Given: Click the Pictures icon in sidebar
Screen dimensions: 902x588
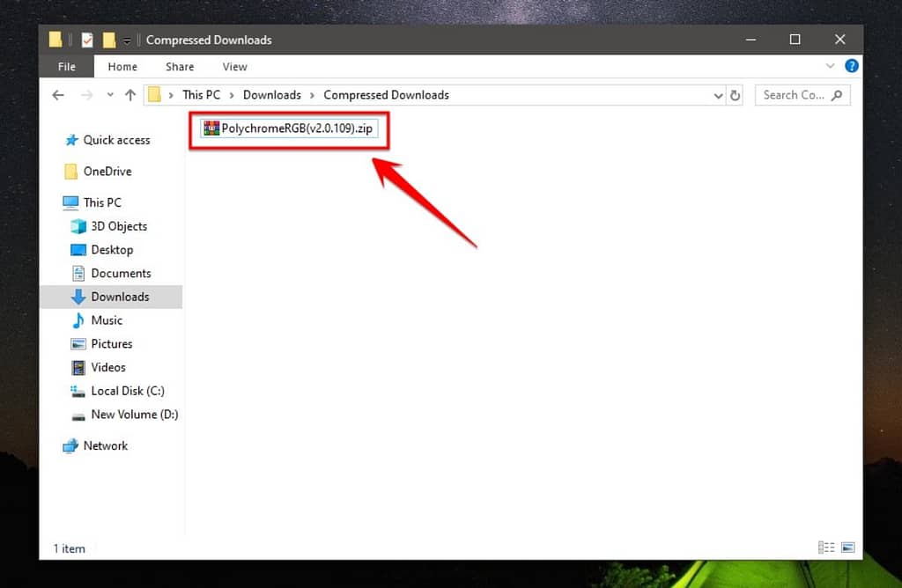Looking at the screenshot, I should point(78,343).
